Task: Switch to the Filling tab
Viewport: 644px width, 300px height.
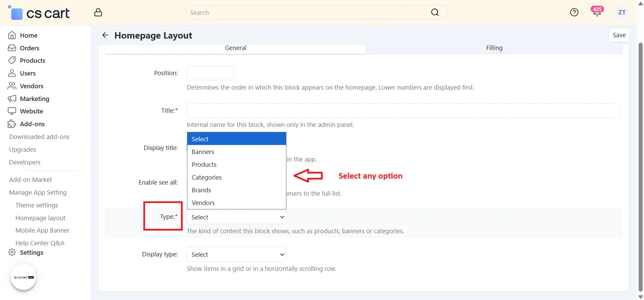Action: pyautogui.click(x=494, y=48)
